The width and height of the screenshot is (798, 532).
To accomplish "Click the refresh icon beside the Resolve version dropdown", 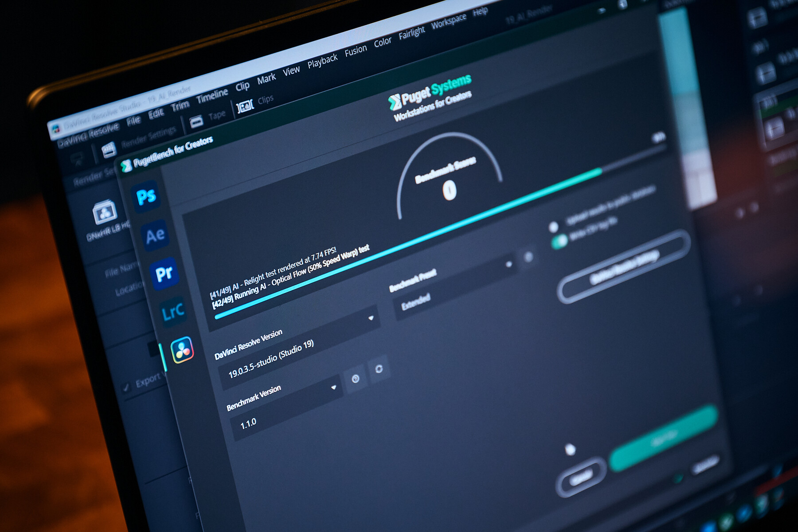I will pyautogui.click(x=379, y=368).
